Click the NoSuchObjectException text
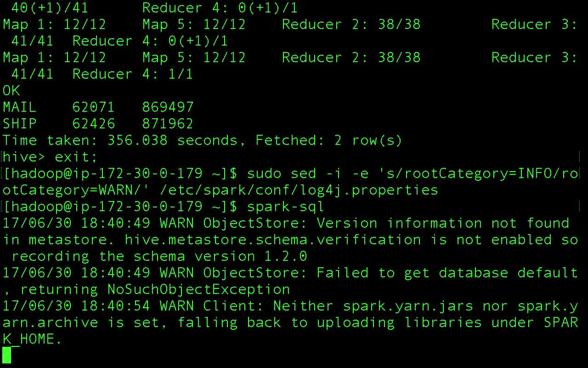Screen dimensions: 588x368 (x=198, y=289)
